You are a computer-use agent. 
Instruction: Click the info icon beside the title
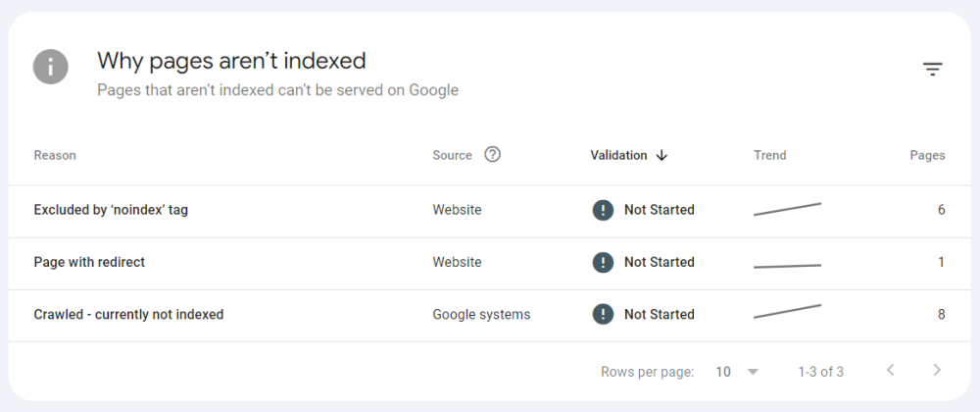[51, 67]
